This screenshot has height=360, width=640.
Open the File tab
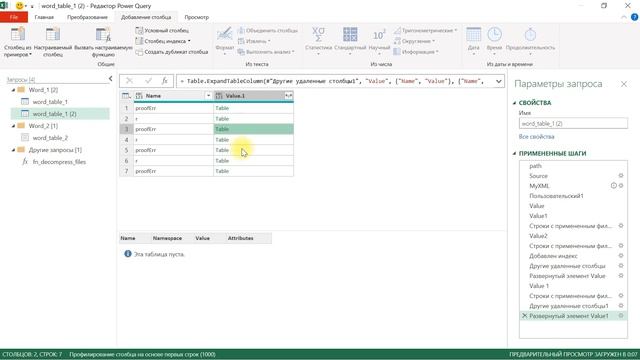coord(14,17)
